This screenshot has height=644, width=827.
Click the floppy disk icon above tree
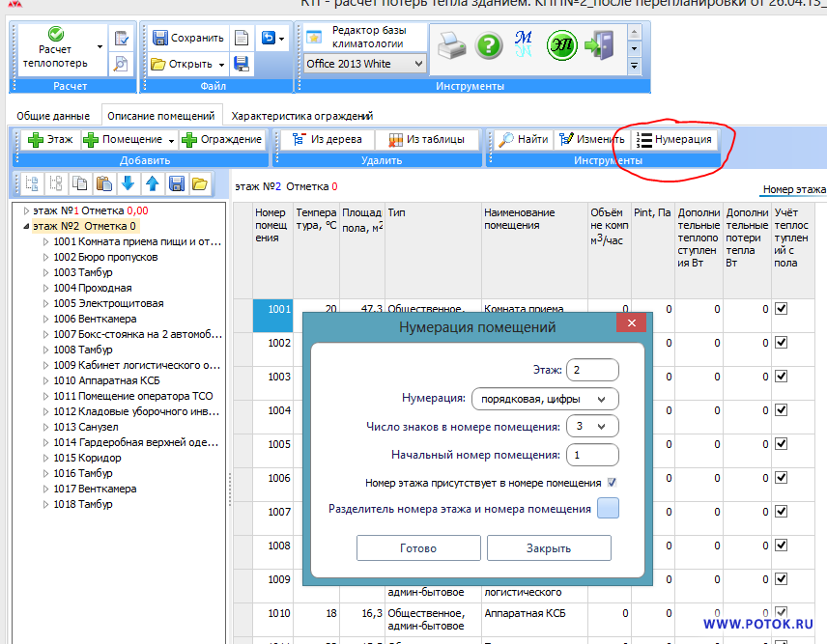[176, 183]
